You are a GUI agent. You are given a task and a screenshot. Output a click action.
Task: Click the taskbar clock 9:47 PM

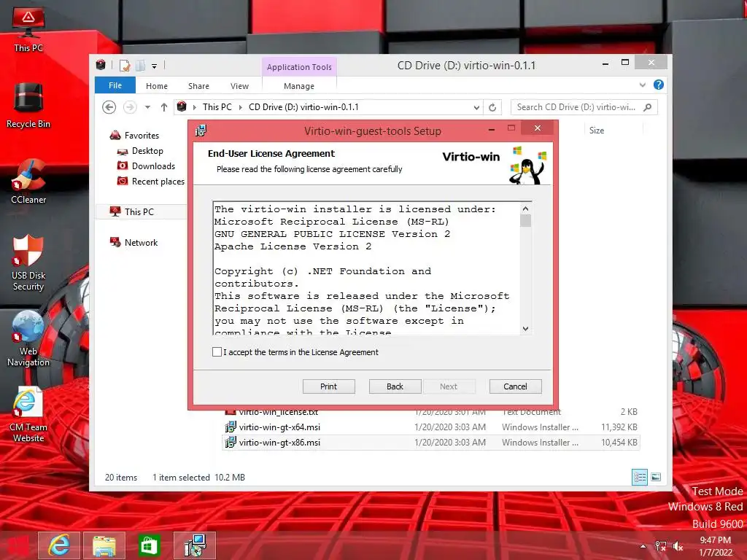715,540
